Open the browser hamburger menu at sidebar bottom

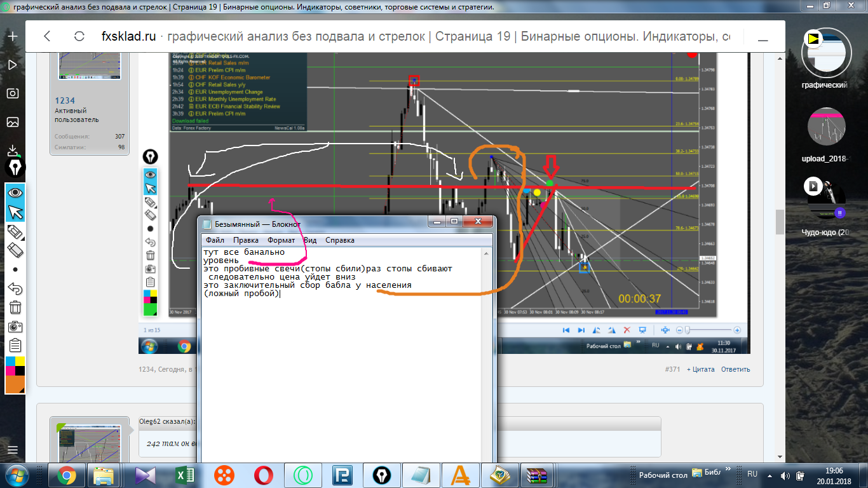click(x=12, y=451)
